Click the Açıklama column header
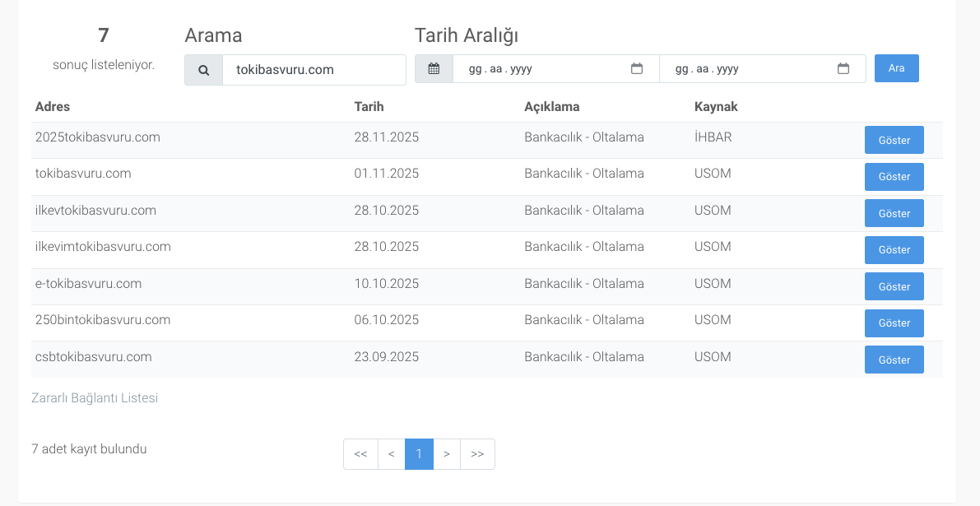 (x=552, y=107)
